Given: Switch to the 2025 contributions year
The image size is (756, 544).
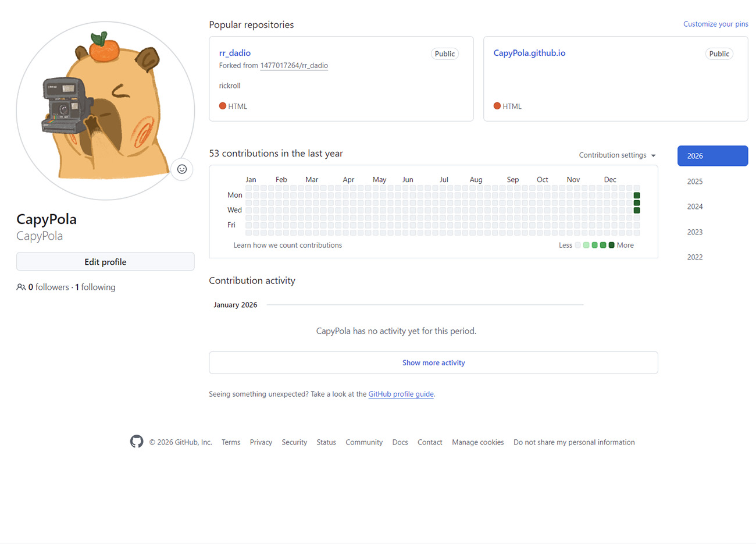Looking at the screenshot, I should 695,182.
